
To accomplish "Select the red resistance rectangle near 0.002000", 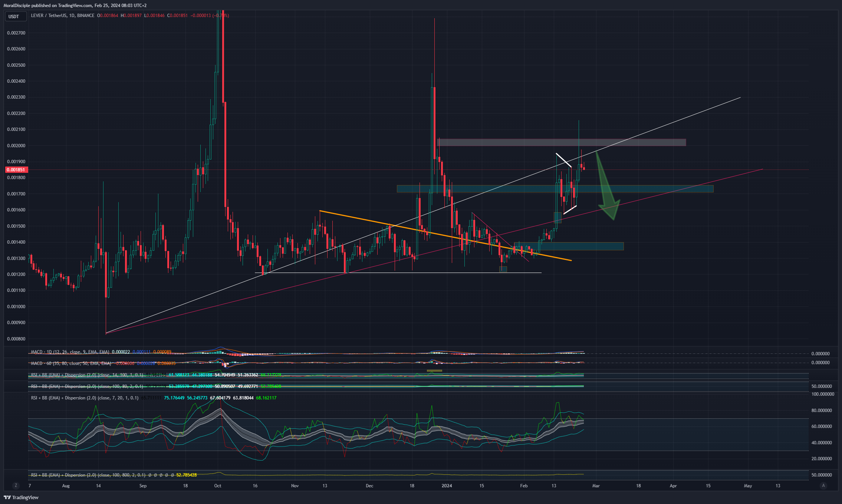I will [x=562, y=142].
